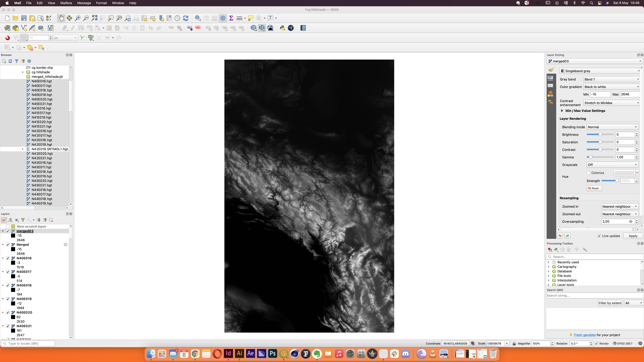This screenshot has width=644, height=362.
Task: Click the Brightness slider handle
Action: [x=600, y=134]
